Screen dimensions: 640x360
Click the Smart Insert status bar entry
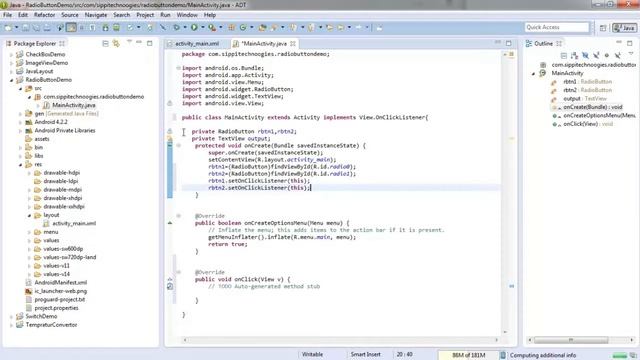365,355
